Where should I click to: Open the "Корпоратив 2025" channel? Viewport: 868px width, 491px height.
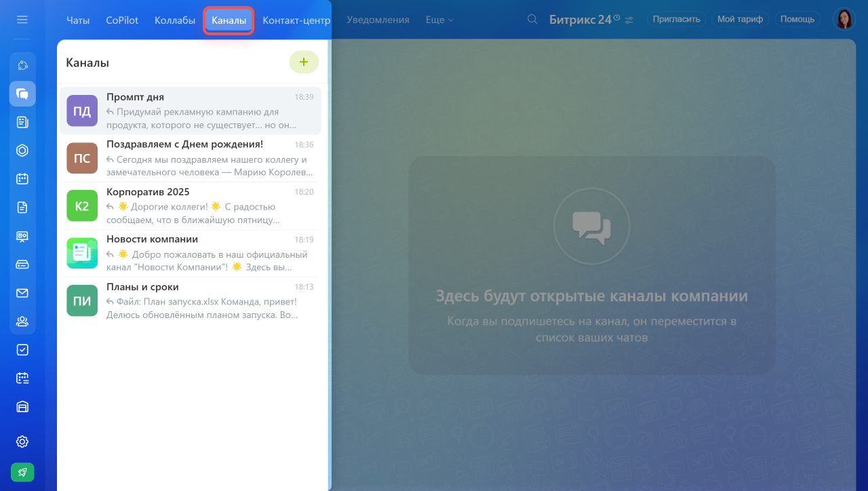point(203,205)
